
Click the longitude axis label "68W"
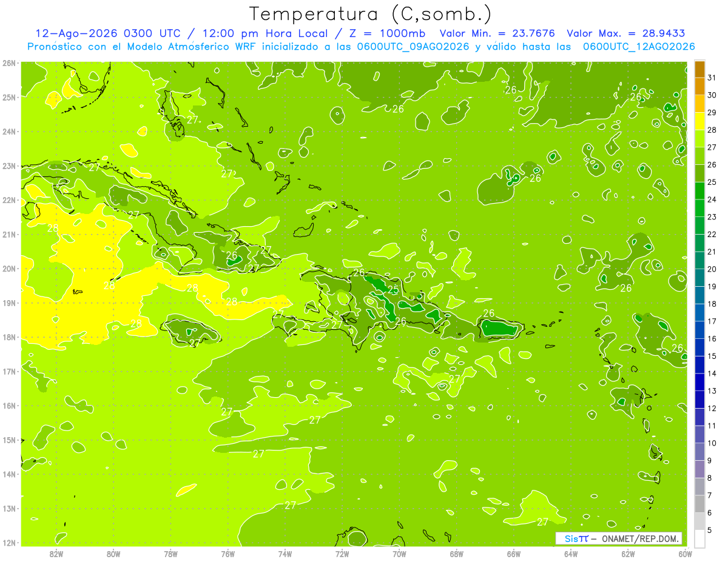456,554
